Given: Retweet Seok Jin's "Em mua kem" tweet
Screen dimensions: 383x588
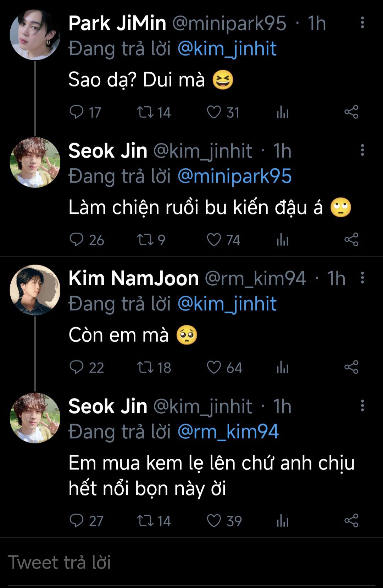Looking at the screenshot, I should [145, 521].
